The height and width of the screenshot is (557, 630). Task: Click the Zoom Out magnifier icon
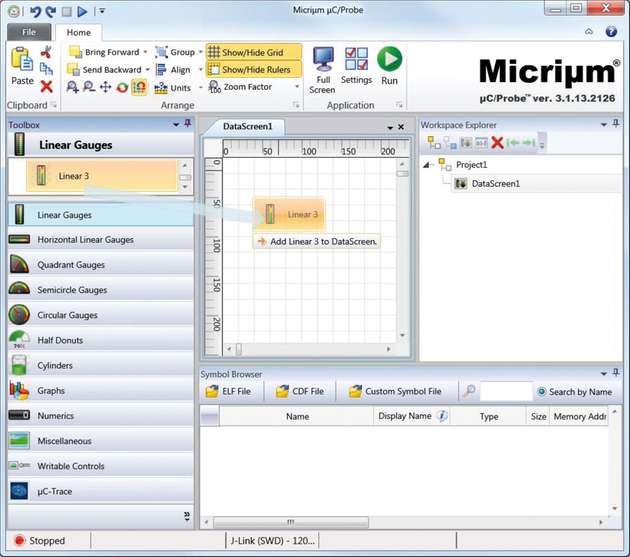89,87
